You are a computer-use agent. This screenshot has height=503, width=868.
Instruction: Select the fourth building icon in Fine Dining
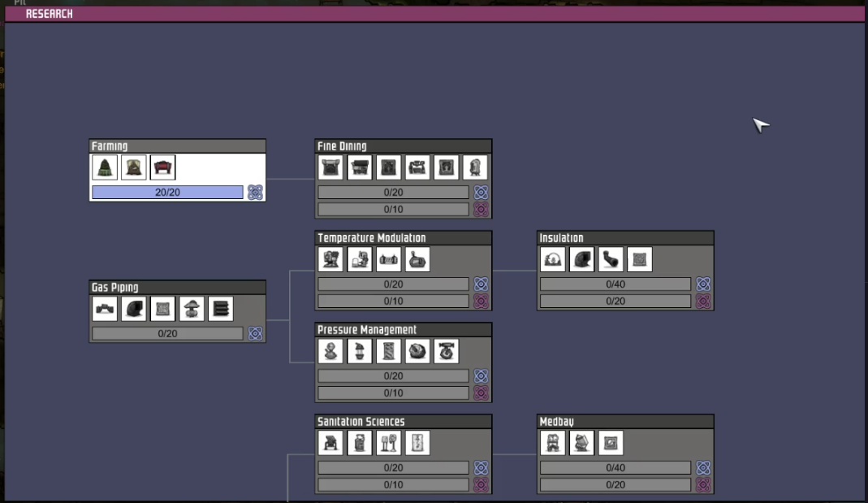click(x=417, y=167)
